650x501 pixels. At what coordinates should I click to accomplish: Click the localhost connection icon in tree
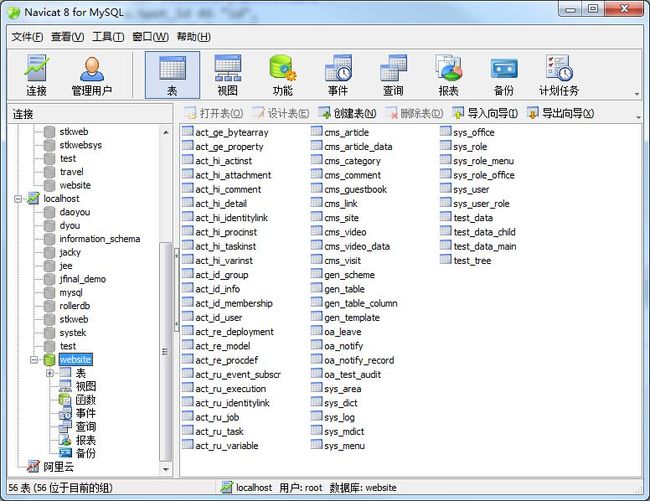(33, 198)
